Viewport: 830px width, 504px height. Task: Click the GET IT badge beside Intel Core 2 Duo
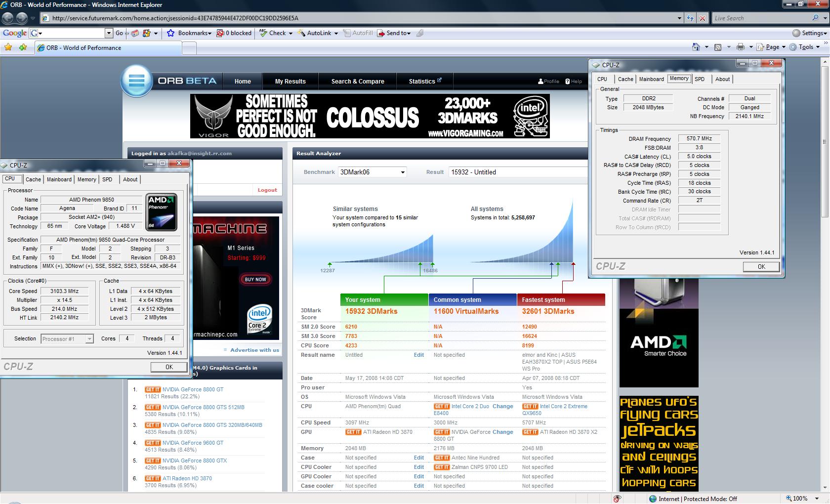point(442,406)
